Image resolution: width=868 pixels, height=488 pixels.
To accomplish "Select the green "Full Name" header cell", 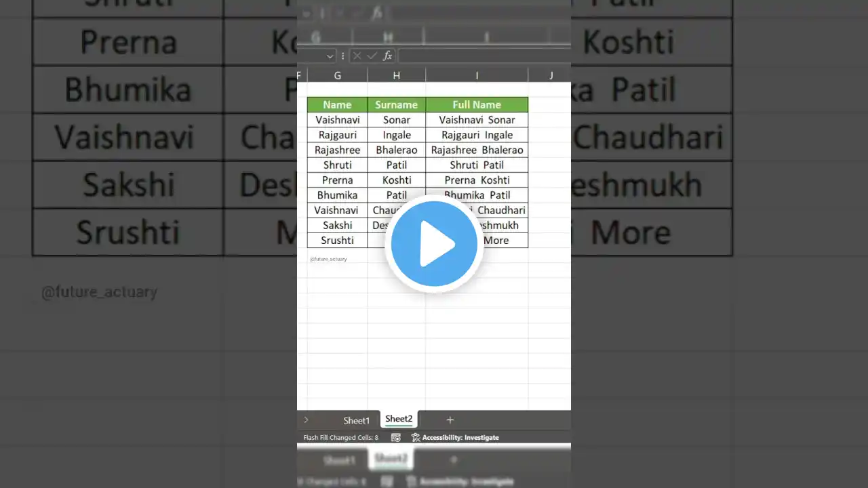I will (477, 104).
